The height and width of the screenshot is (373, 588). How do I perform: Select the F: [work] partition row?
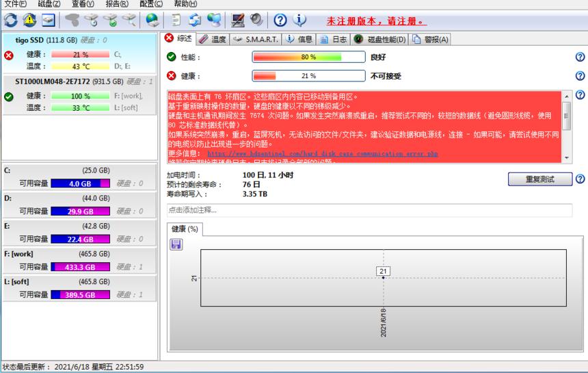[x=79, y=260]
